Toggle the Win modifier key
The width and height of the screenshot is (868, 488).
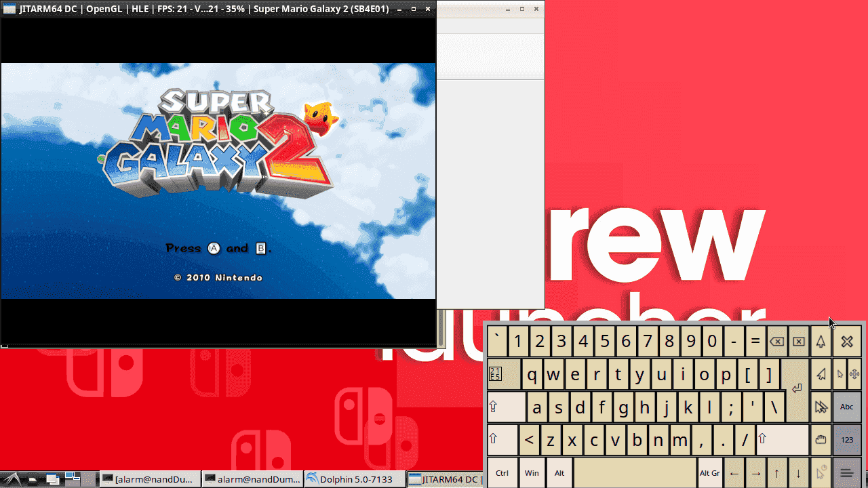pyautogui.click(x=532, y=473)
